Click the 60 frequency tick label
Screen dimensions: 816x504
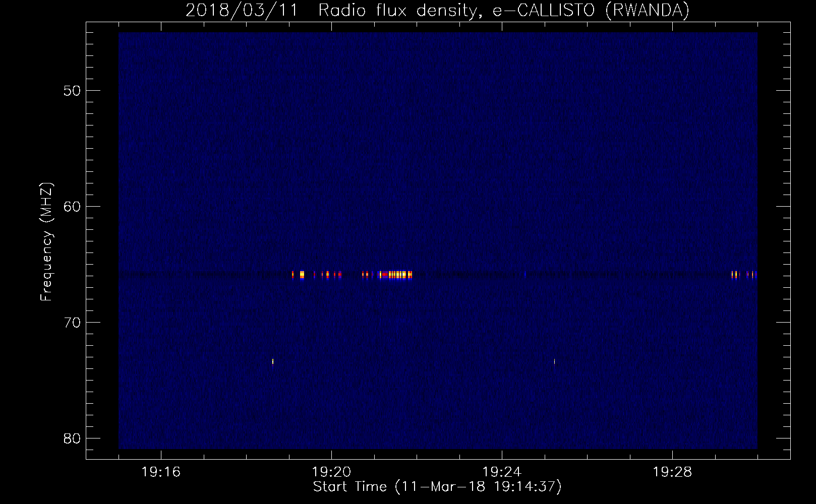[x=72, y=207]
